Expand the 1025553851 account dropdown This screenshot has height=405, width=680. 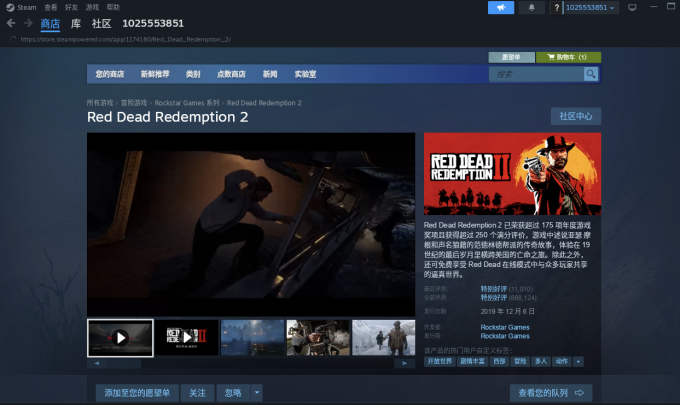pos(591,7)
